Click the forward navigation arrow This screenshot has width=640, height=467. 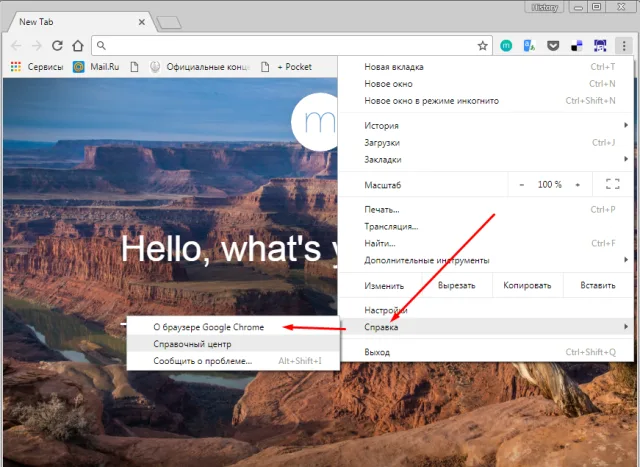point(37,46)
